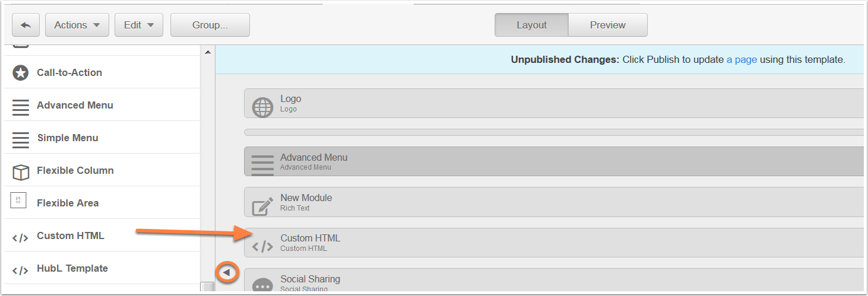
Task: Click the Social Sharing speech bubble icon
Action: [262, 285]
